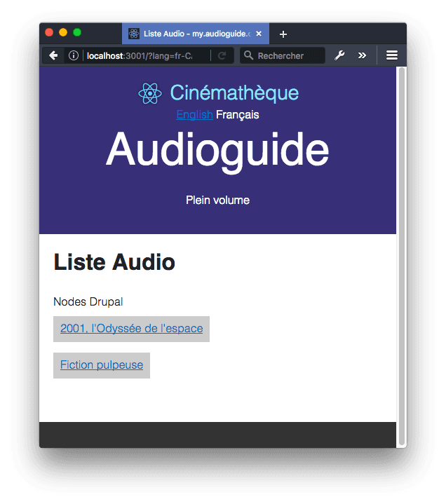Click the magnifier icon in the search box

[x=248, y=55]
